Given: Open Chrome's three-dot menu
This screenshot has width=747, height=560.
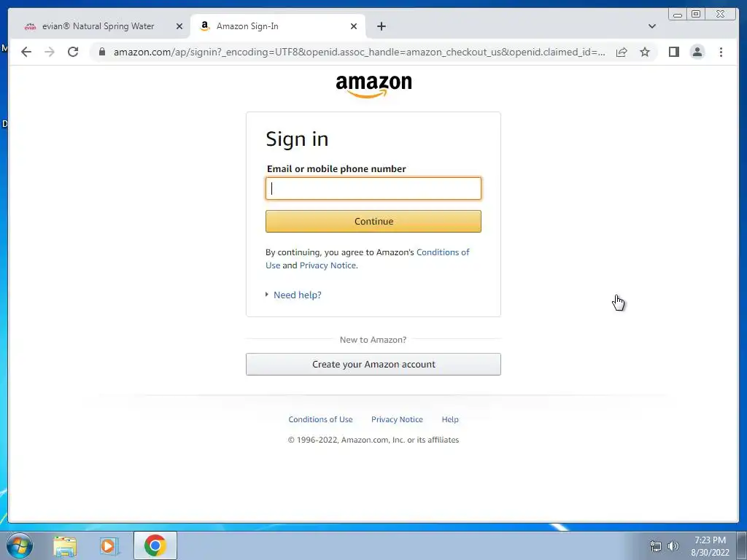Looking at the screenshot, I should (x=721, y=52).
